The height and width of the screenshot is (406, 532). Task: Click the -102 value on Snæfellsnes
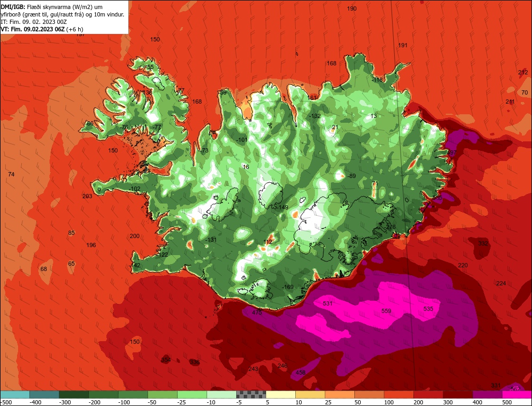tap(135, 189)
